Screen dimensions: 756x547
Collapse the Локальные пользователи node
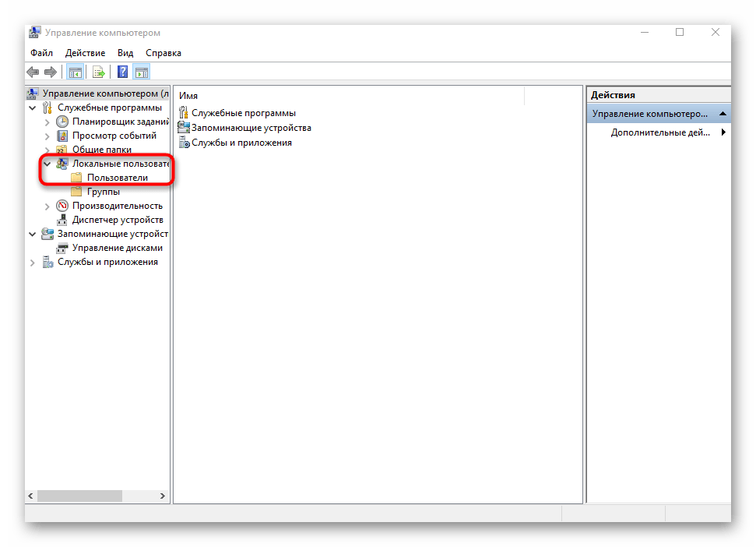[x=47, y=164]
